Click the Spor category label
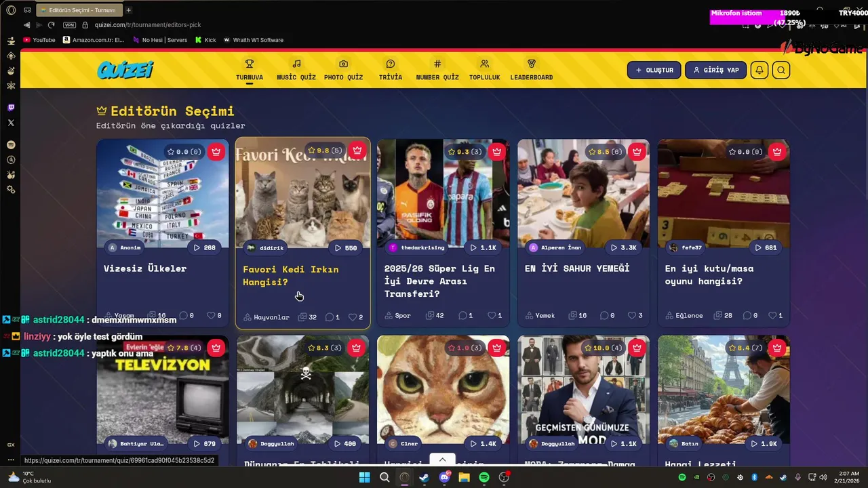 pyautogui.click(x=397, y=316)
